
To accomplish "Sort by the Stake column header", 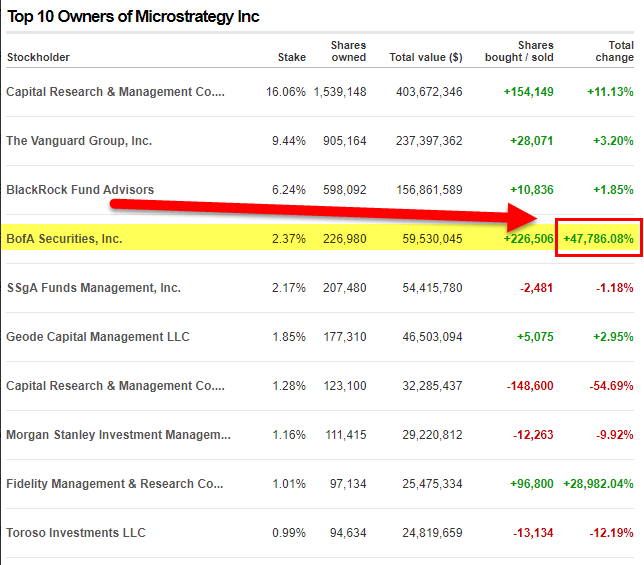I will point(291,57).
